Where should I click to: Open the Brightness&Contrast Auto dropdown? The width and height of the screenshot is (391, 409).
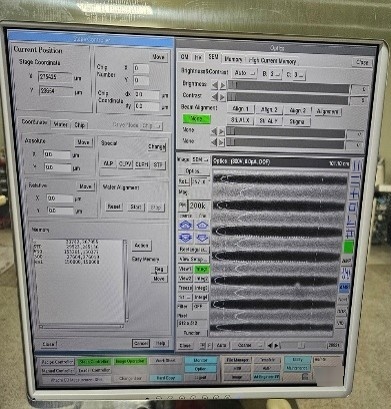[x=244, y=73]
